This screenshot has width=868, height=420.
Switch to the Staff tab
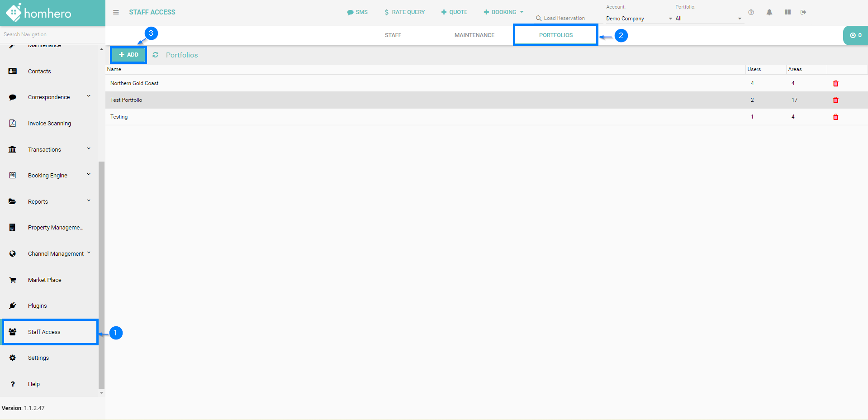pyautogui.click(x=393, y=35)
